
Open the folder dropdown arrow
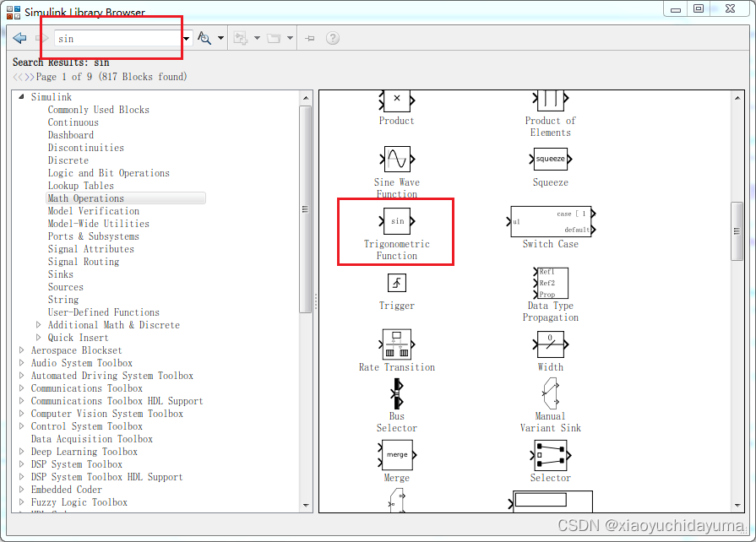coord(290,38)
